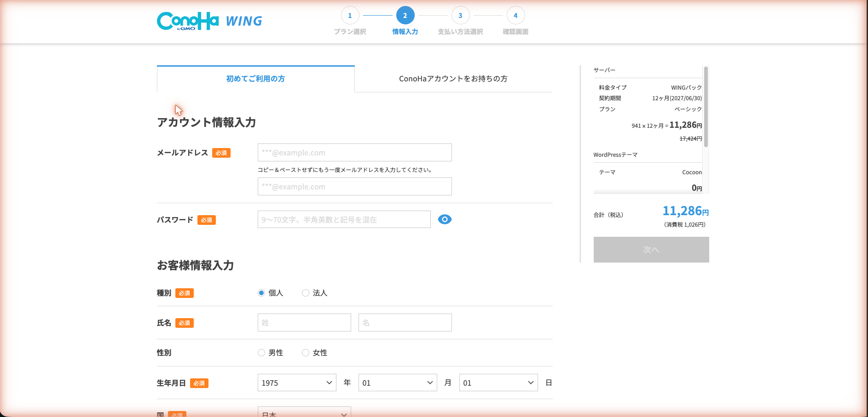Click the 11,286円 total amount text

[686, 211]
